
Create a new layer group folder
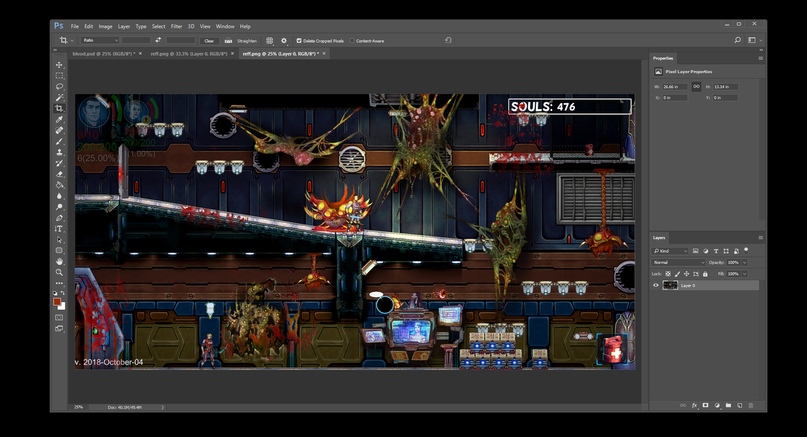(x=728, y=406)
